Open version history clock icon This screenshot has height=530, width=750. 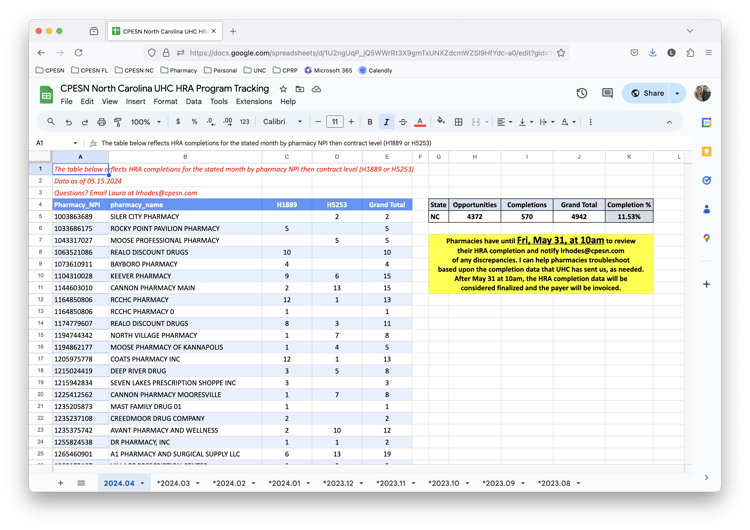tap(582, 93)
